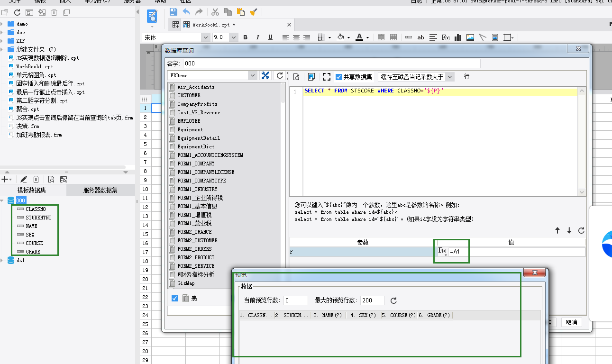Refresh preview data next to max rows field
Viewport: 612px width, 364px height.
[394, 300]
